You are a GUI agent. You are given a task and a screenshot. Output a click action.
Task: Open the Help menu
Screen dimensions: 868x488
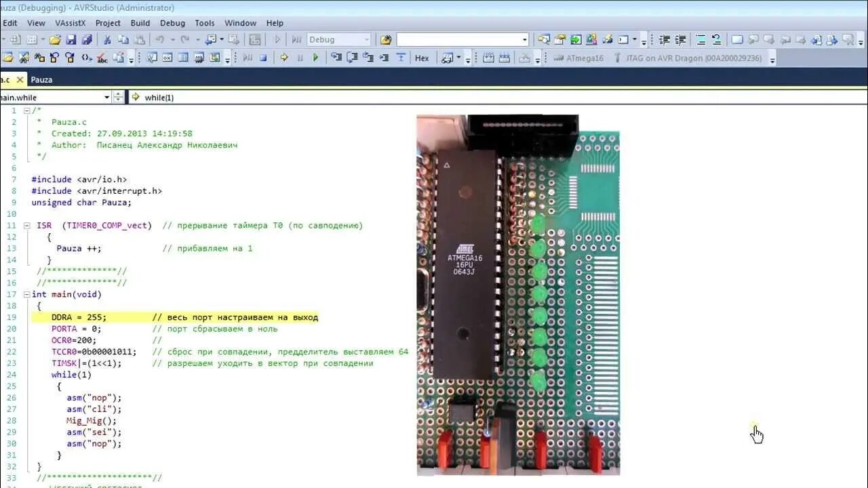(275, 22)
